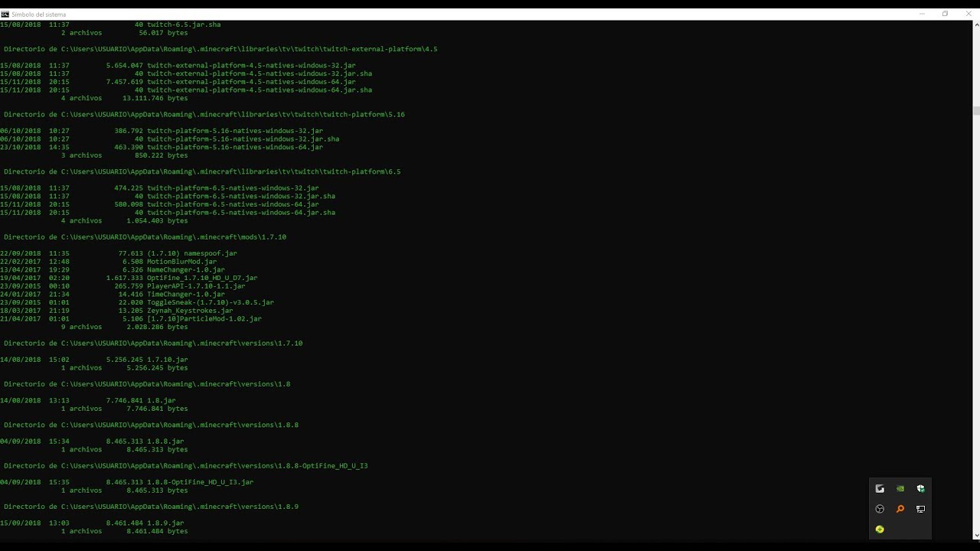The height and width of the screenshot is (551, 980).
Task: Click the twitch-platform\6.5 directory line
Action: pyautogui.click(x=202, y=171)
